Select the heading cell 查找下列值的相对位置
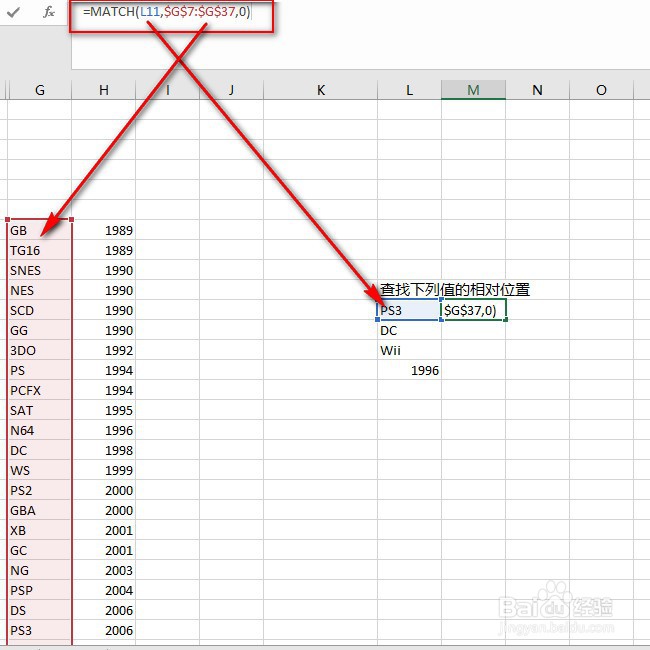The image size is (650, 650). pyautogui.click(x=455, y=289)
